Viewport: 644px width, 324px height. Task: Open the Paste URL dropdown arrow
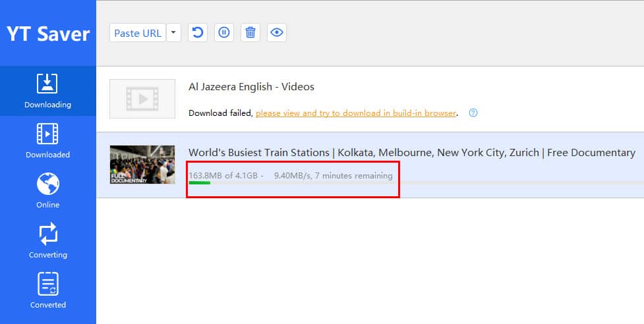174,33
